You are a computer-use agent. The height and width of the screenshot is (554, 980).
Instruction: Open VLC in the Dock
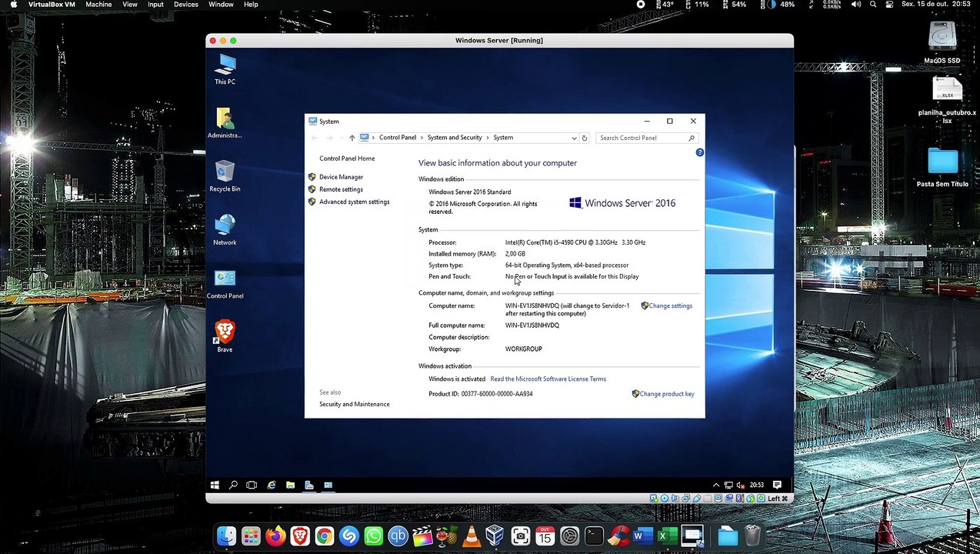(x=472, y=536)
